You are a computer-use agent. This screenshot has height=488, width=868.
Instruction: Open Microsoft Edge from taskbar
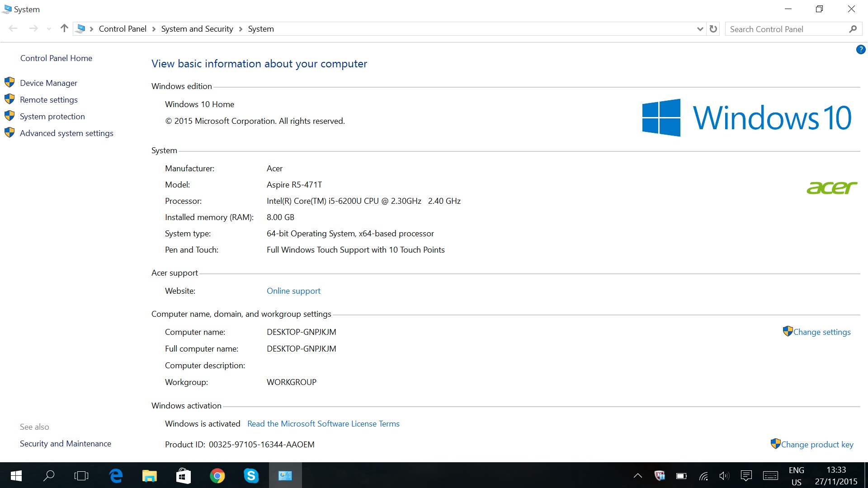(x=116, y=475)
